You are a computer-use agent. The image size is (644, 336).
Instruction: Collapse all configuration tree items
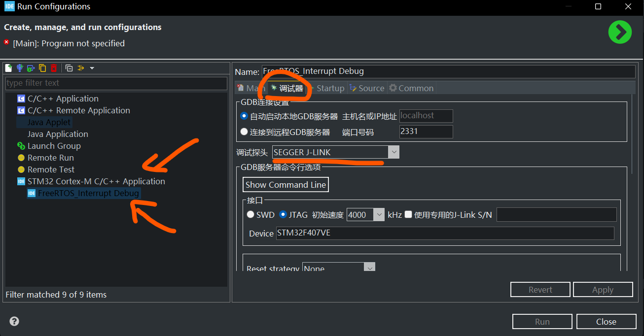click(69, 68)
